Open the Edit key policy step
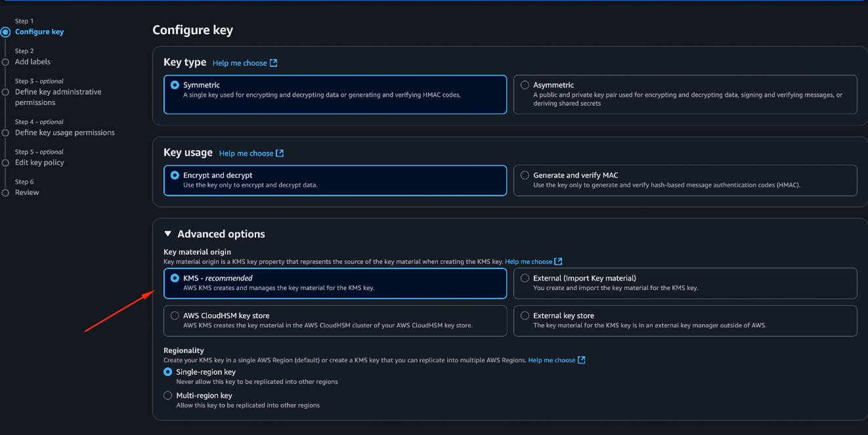The height and width of the screenshot is (435, 868). (39, 163)
